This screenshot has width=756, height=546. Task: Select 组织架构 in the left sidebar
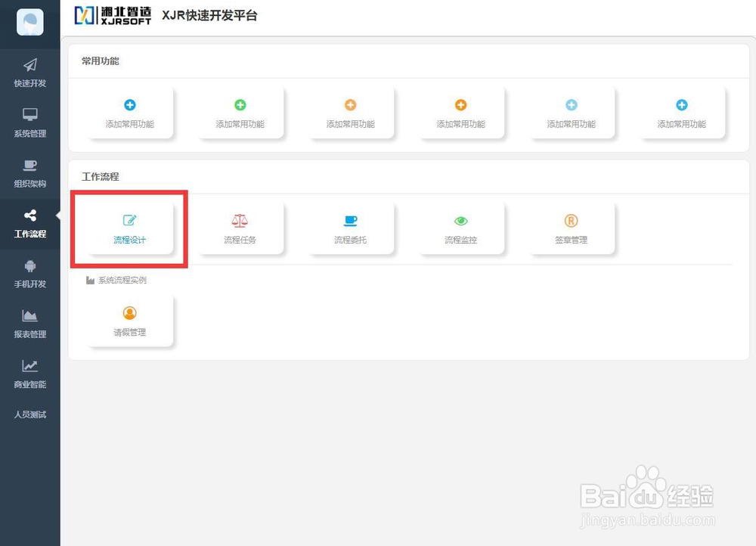coord(29,173)
